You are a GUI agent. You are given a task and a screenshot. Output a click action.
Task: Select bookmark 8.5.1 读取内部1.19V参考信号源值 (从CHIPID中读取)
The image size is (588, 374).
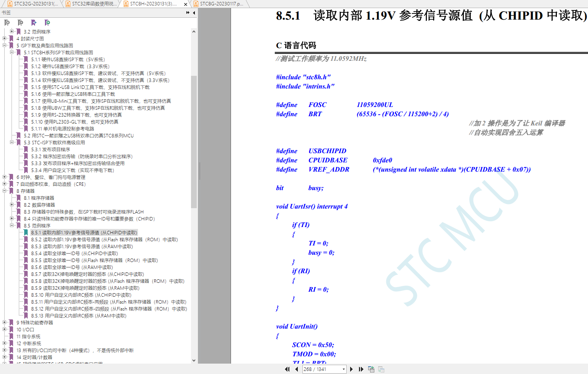click(84, 233)
